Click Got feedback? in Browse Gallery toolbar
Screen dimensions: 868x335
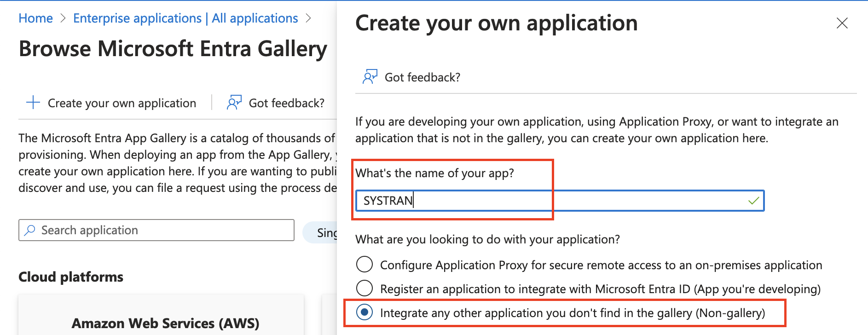286,103
